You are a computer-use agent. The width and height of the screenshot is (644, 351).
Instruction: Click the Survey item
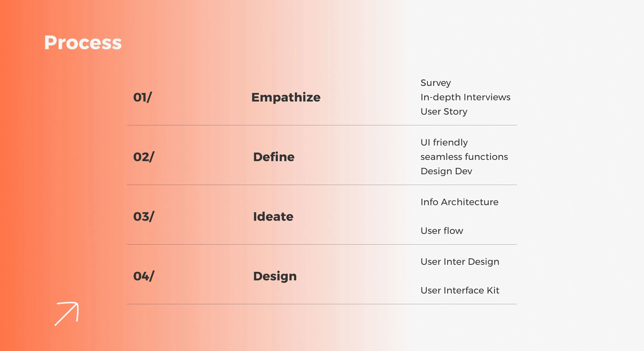coord(436,83)
